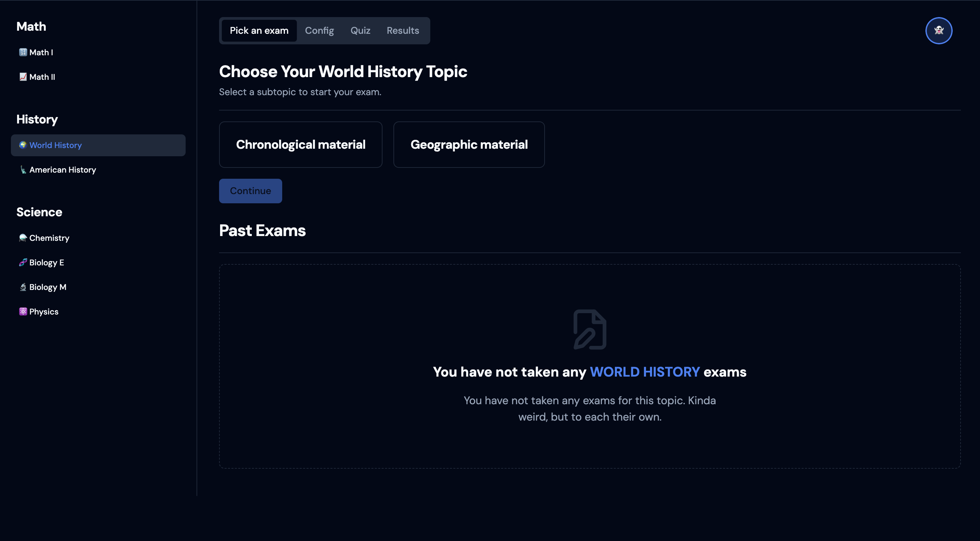Click the World History globe icon

23,145
